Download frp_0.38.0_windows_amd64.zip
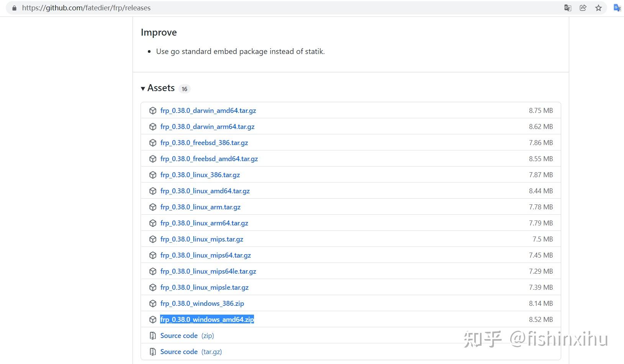 pyautogui.click(x=207, y=319)
